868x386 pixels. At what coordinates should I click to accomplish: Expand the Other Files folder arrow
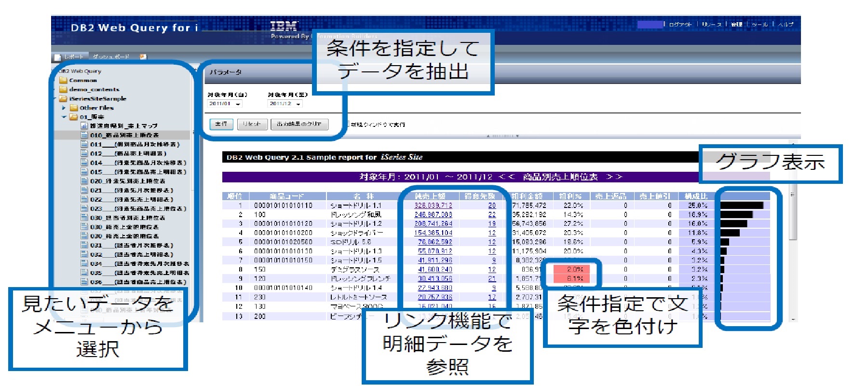(64, 108)
